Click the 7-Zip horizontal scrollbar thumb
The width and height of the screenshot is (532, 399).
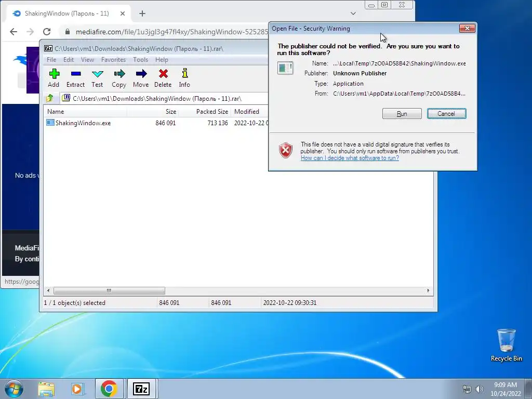tap(109, 291)
